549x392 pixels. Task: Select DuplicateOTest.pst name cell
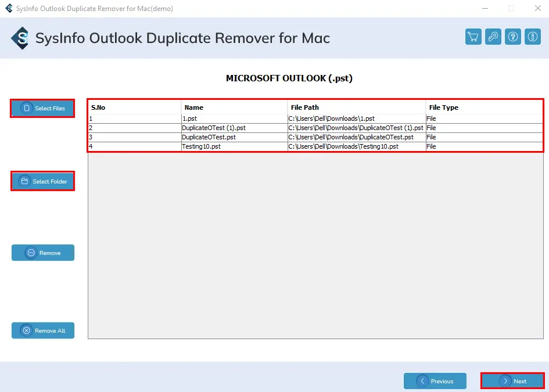pyautogui.click(x=234, y=137)
